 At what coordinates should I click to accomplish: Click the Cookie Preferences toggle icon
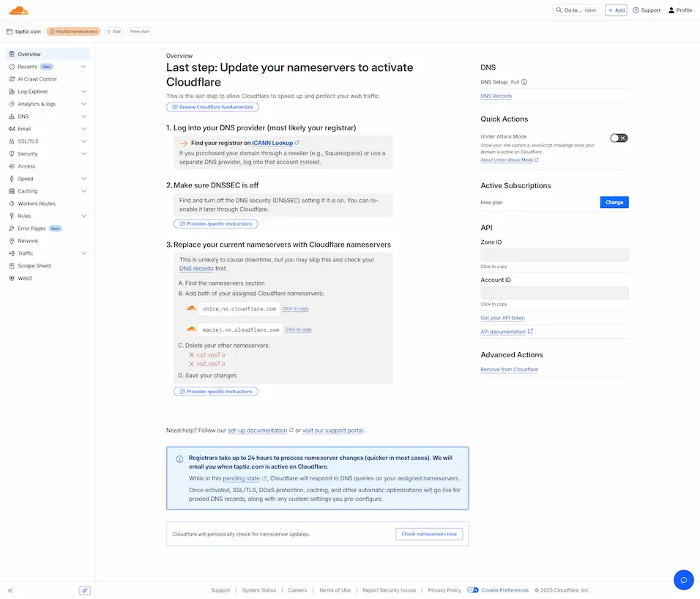click(x=473, y=590)
